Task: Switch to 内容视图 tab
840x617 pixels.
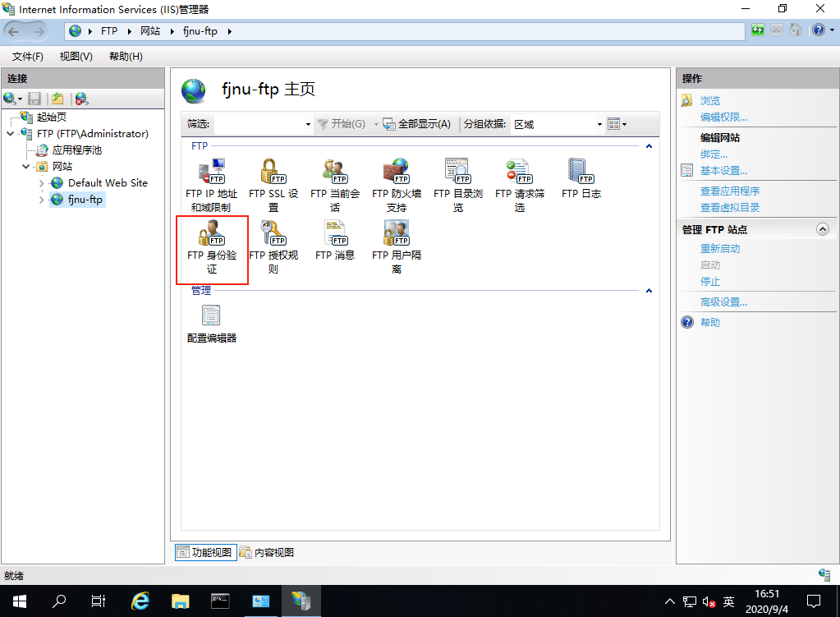Action: click(x=267, y=552)
